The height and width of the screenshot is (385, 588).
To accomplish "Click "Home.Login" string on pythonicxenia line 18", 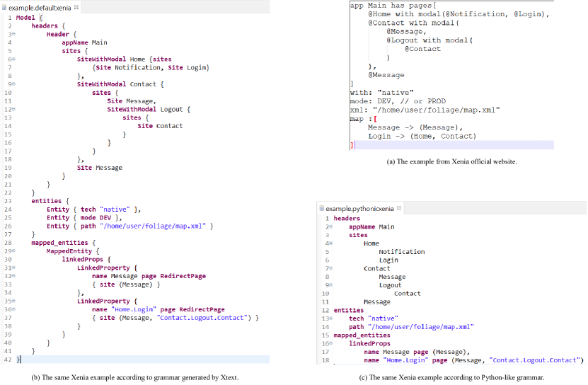I will coord(405,360).
